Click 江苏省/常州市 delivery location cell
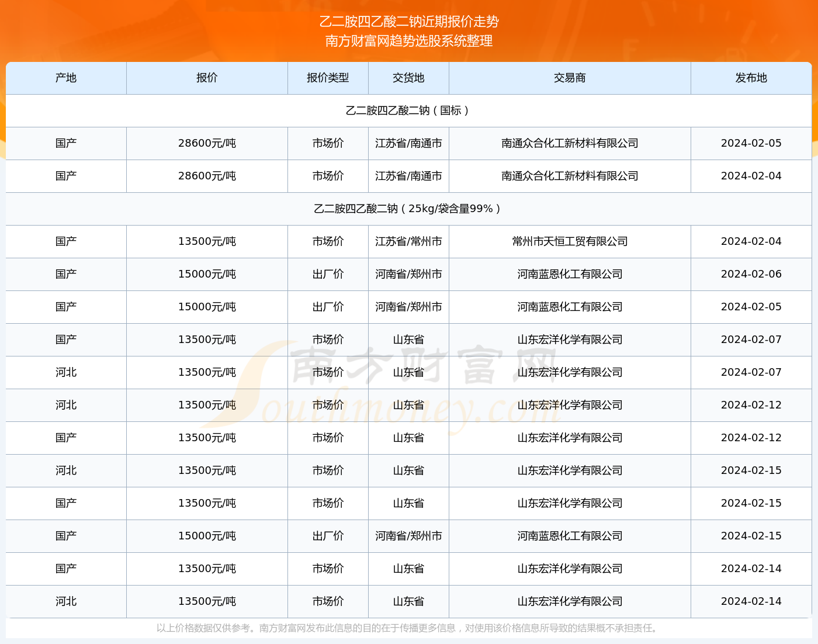818x644 pixels. 408,241
